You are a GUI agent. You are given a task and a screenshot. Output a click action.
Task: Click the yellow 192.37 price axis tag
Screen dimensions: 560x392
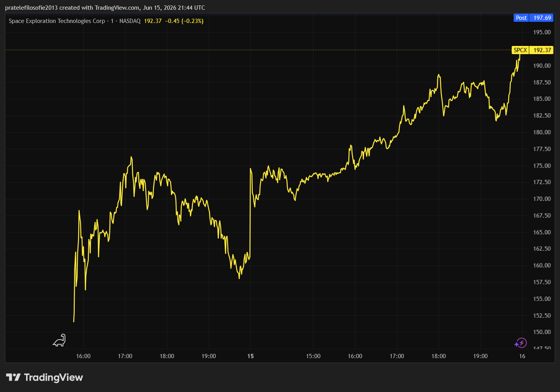tap(542, 50)
